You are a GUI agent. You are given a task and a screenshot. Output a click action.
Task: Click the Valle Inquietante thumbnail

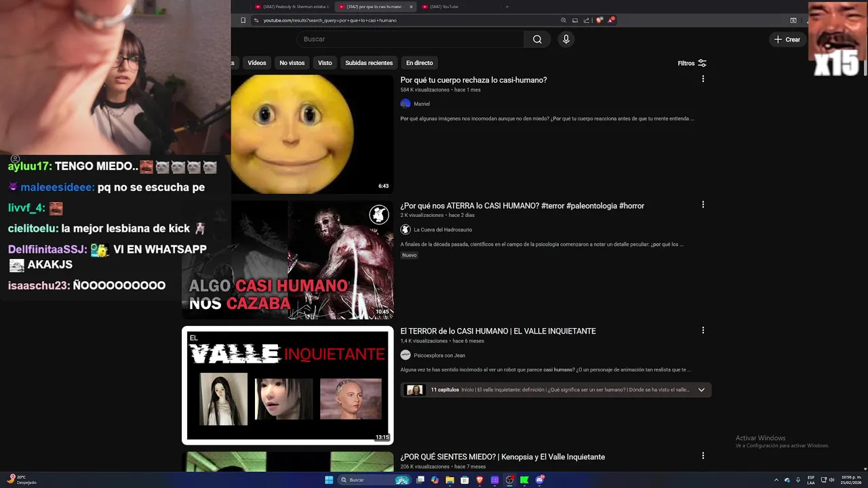[288, 385]
